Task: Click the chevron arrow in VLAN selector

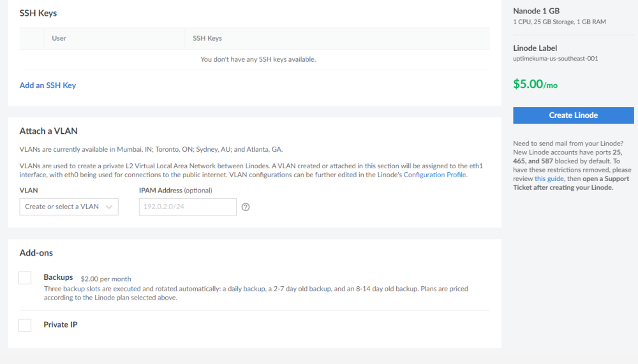Action: click(x=109, y=207)
